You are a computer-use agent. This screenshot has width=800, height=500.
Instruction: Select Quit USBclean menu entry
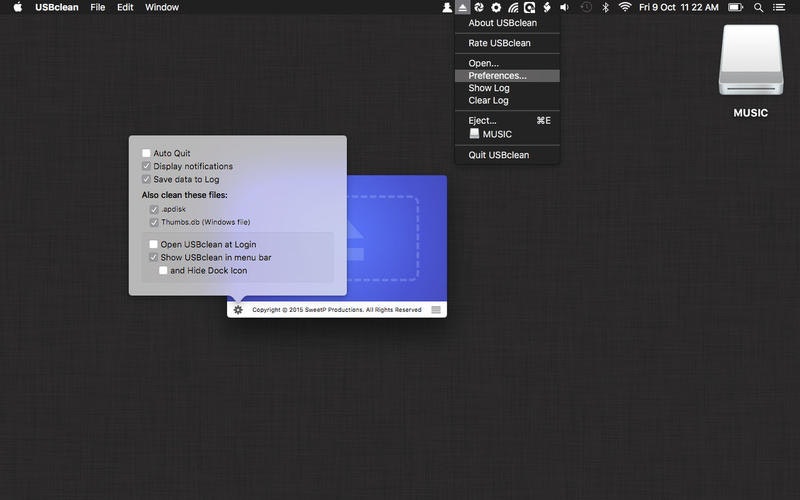click(x=507, y=155)
